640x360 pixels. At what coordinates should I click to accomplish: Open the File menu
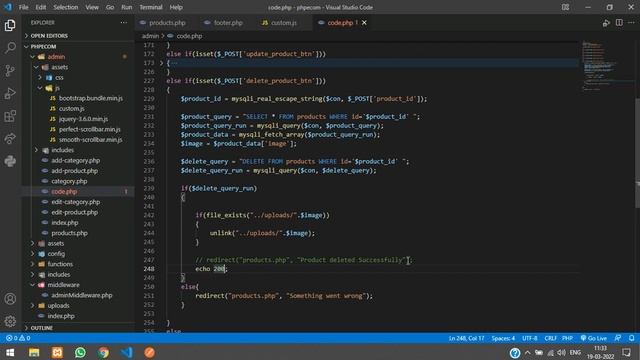point(24,7)
